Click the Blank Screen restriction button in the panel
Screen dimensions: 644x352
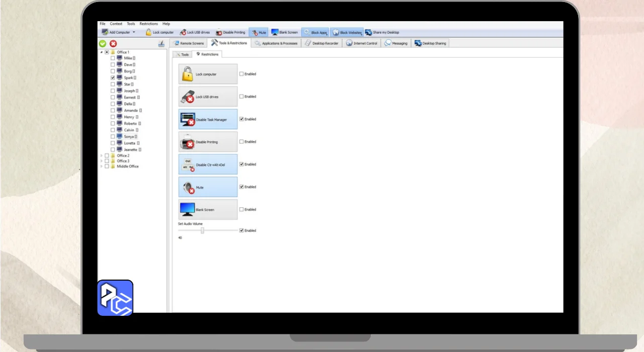pos(208,209)
